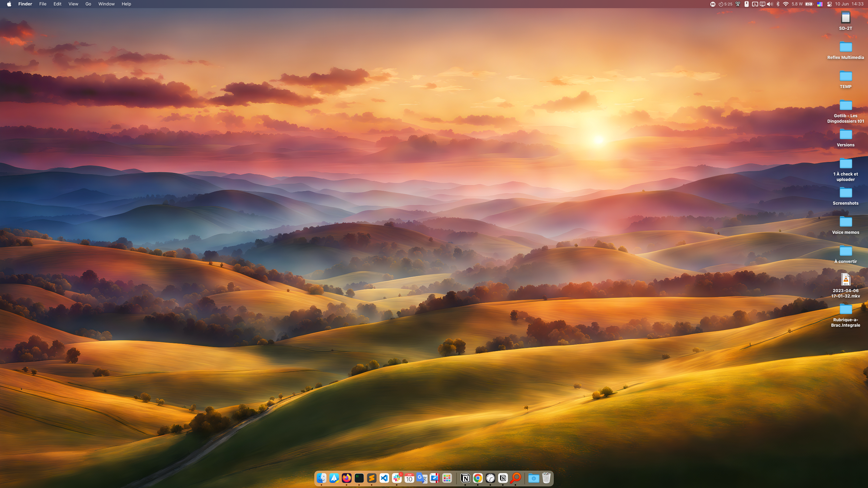Open the Calendar app in Dock
This screenshot has width=868, height=488.
(x=409, y=478)
